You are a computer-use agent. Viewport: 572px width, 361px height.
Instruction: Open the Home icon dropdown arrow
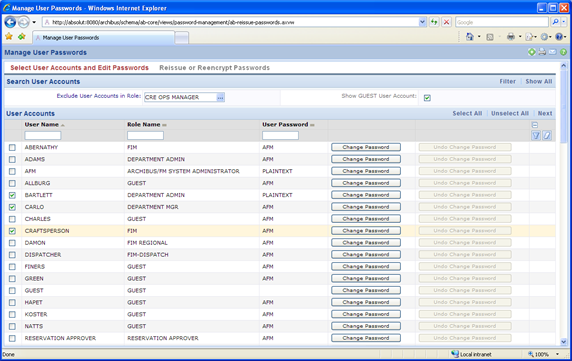pos(479,37)
